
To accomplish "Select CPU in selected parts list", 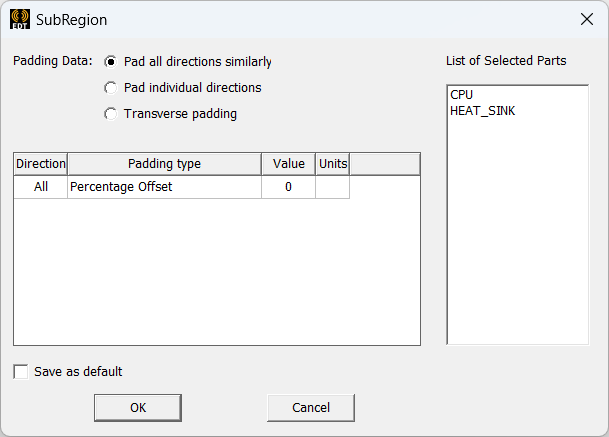I will coord(462,95).
